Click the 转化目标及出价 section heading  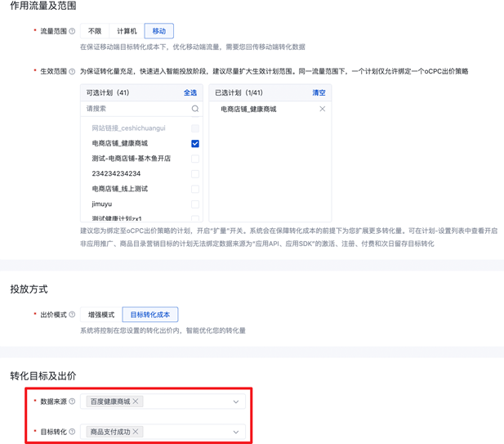[x=43, y=376]
